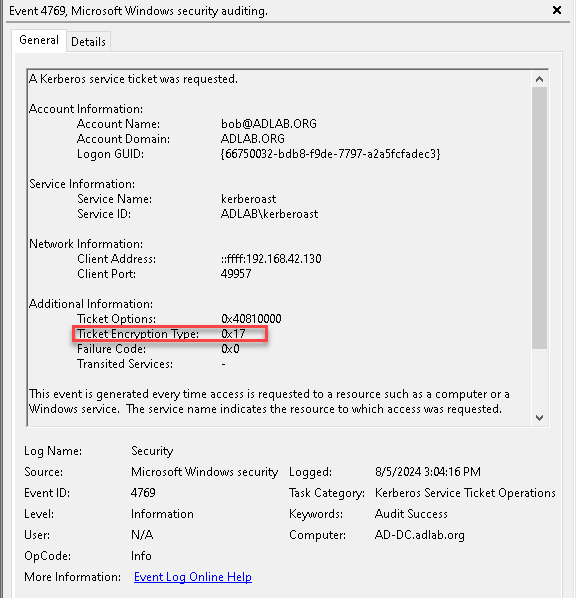Viewport: 577px width, 598px height.
Task: Click the Client Port value 49957
Action: coord(236,273)
